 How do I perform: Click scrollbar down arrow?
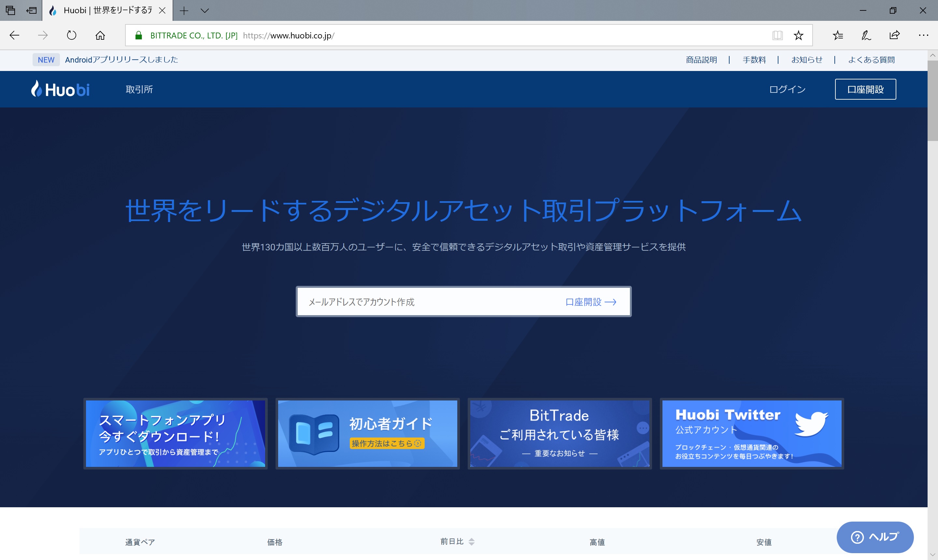pos(932,555)
